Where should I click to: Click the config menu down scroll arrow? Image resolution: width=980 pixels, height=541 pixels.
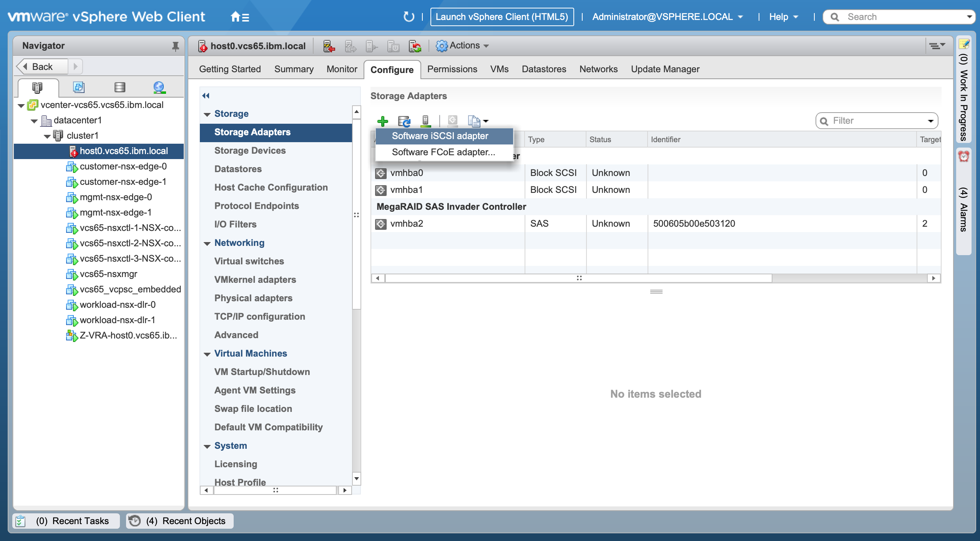[x=357, y=479]
